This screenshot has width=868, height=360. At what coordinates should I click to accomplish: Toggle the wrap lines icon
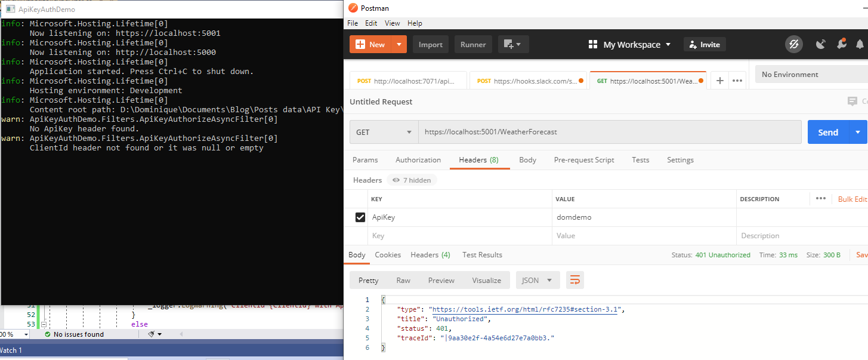575,280
